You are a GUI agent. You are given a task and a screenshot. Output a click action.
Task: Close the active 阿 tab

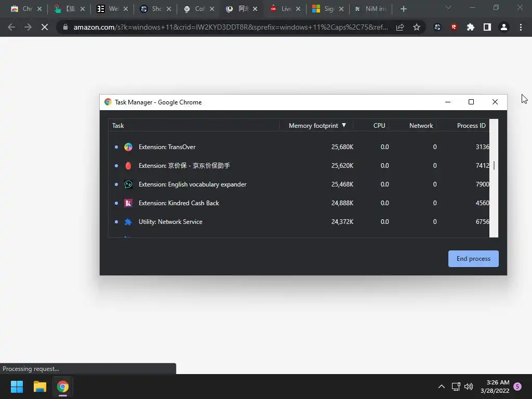click(255, 9)
